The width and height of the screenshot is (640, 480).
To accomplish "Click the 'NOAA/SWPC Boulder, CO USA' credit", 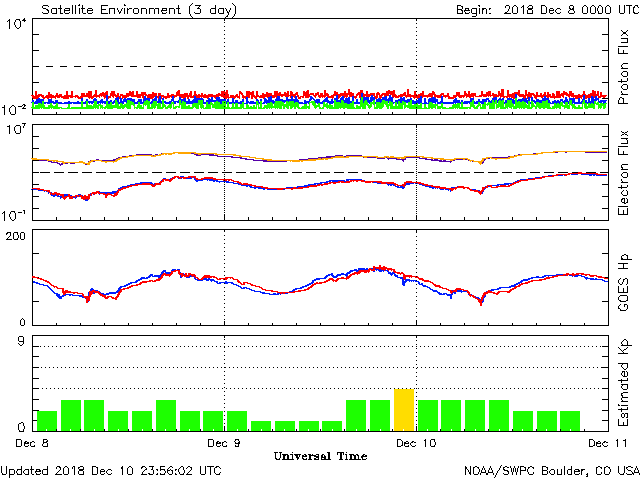I will coord(552,471).
